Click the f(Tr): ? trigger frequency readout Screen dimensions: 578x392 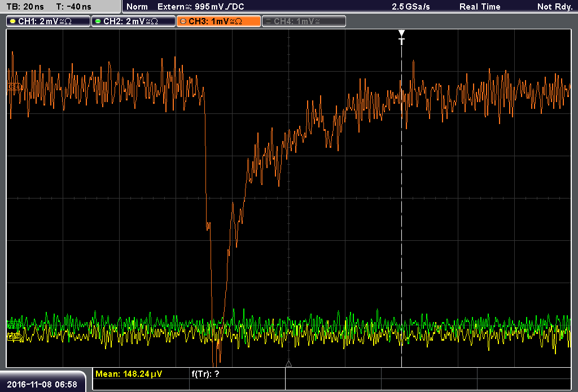point(205,374)
